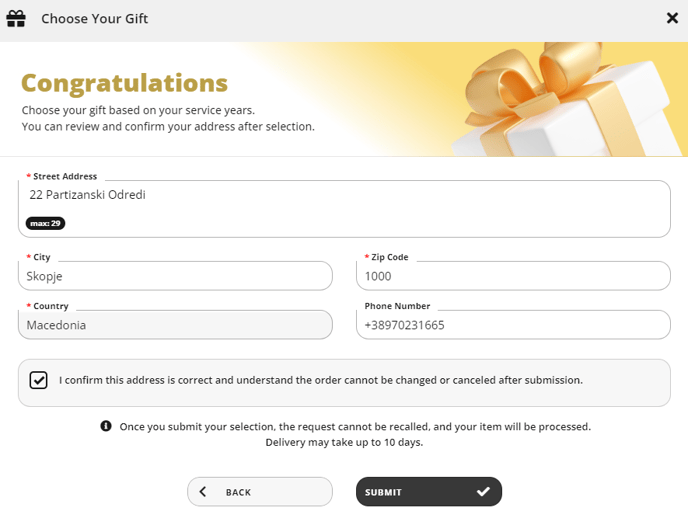This screenshot has height=525, width=688.
Task: Click the delivery notice text about 10 days
Action: [344, 442]
